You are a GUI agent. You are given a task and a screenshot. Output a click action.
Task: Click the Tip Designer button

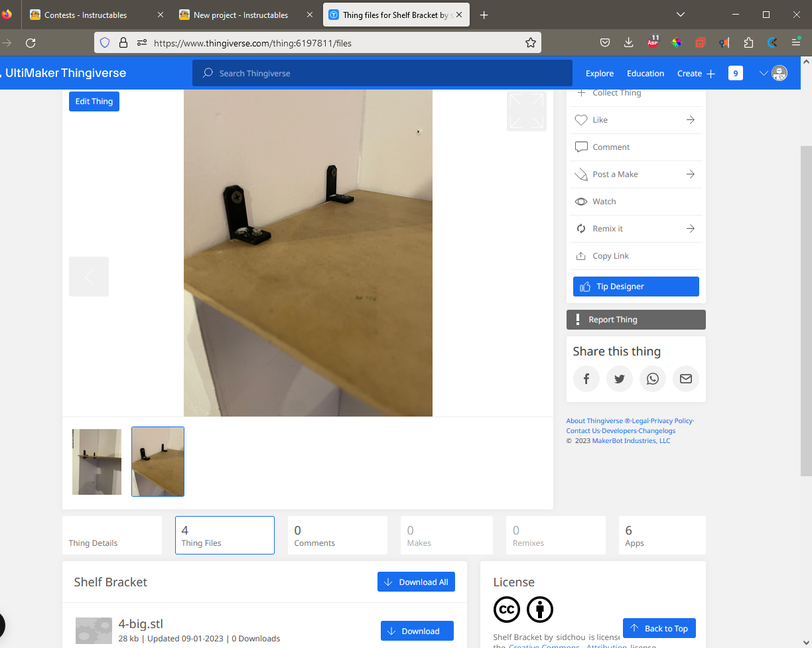[636, 287]
